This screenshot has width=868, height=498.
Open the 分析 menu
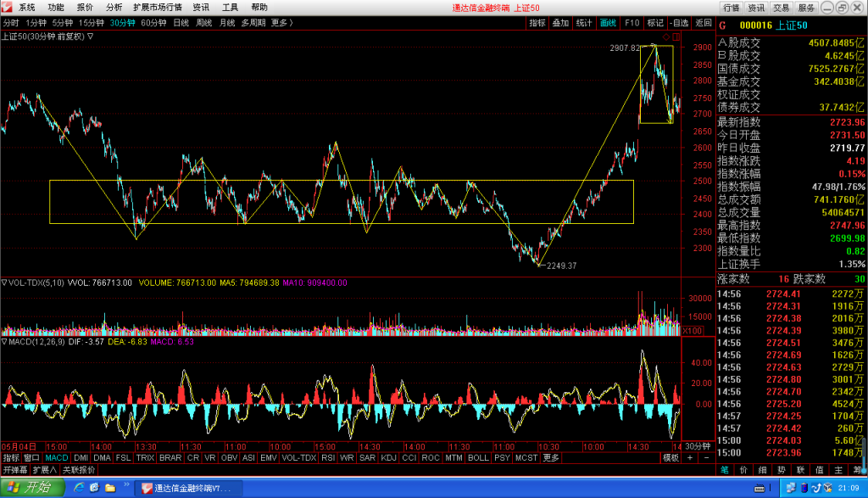(x=114, y=7)
